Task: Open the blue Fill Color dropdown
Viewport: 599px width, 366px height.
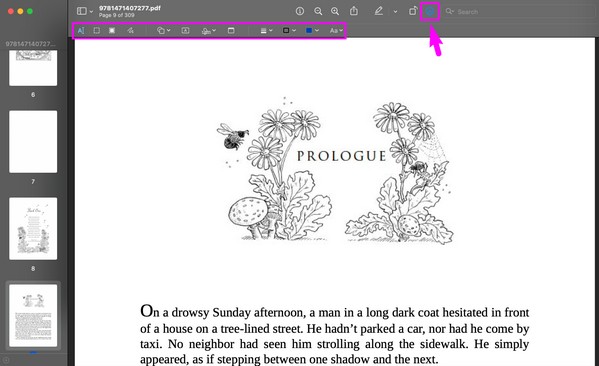Action: (312, 30)
